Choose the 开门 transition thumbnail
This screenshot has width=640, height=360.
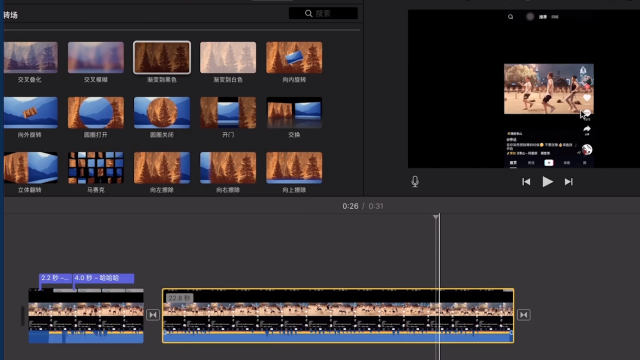pyautogui.click(x=228, y=113)
